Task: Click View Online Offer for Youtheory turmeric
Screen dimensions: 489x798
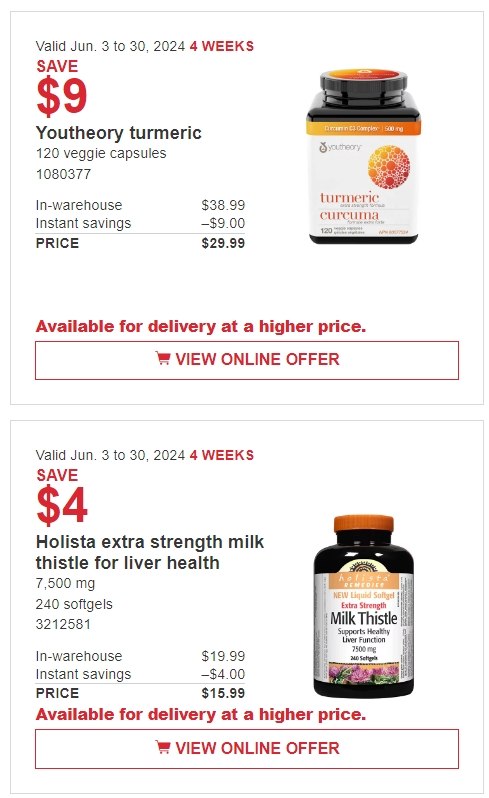Action: click(247, 360)
